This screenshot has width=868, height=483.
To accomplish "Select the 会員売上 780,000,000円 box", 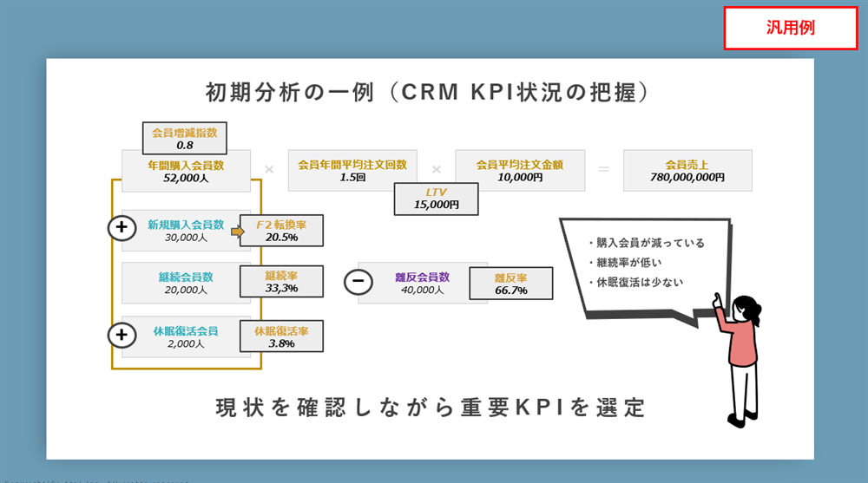I will (x=687, y=171).
